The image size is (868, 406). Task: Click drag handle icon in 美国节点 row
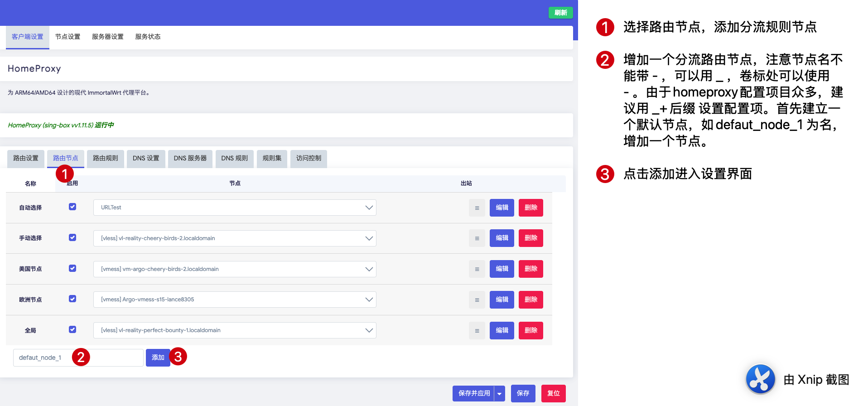(477, 269)
